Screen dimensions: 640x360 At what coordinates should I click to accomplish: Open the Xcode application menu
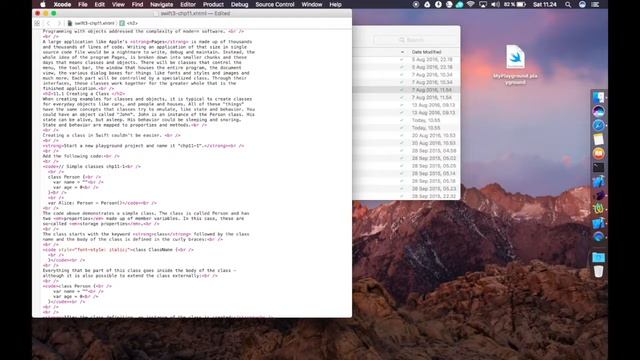[x=62, y=4]
